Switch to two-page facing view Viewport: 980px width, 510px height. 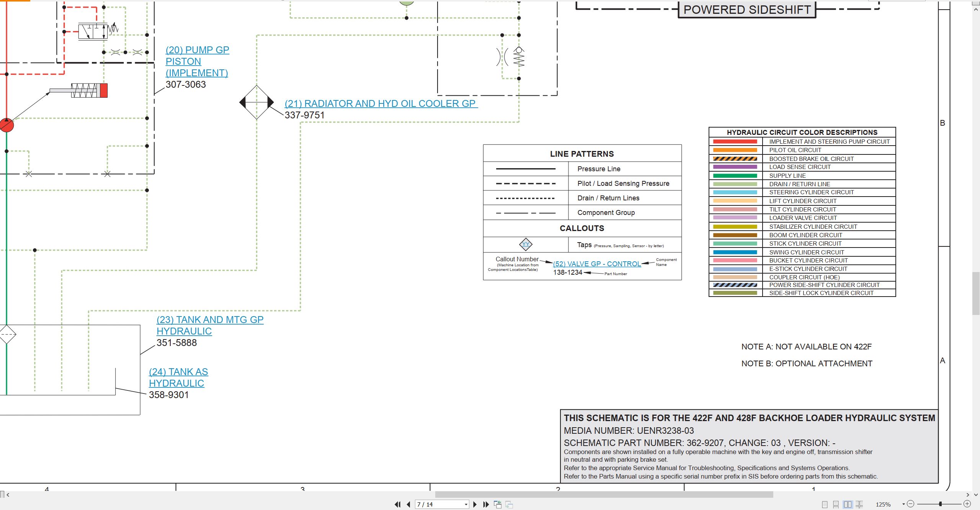coord(848,504)
